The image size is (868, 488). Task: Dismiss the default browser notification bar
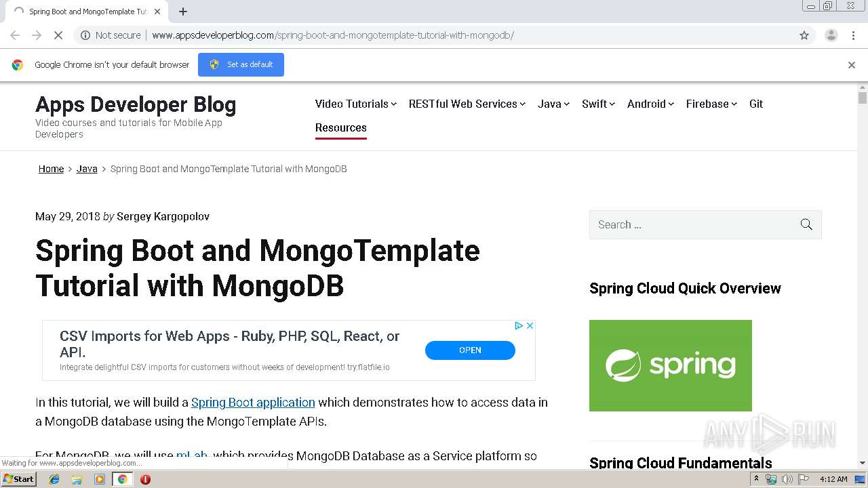click(852, 65)
